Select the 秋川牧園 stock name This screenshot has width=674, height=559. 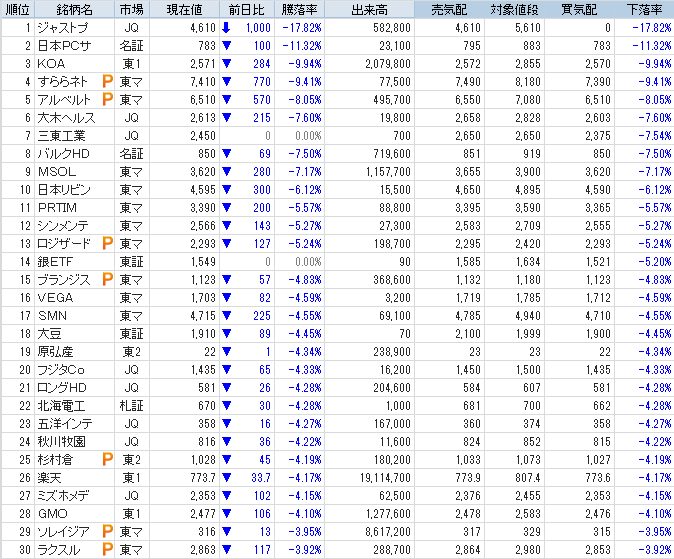(61, 442)
